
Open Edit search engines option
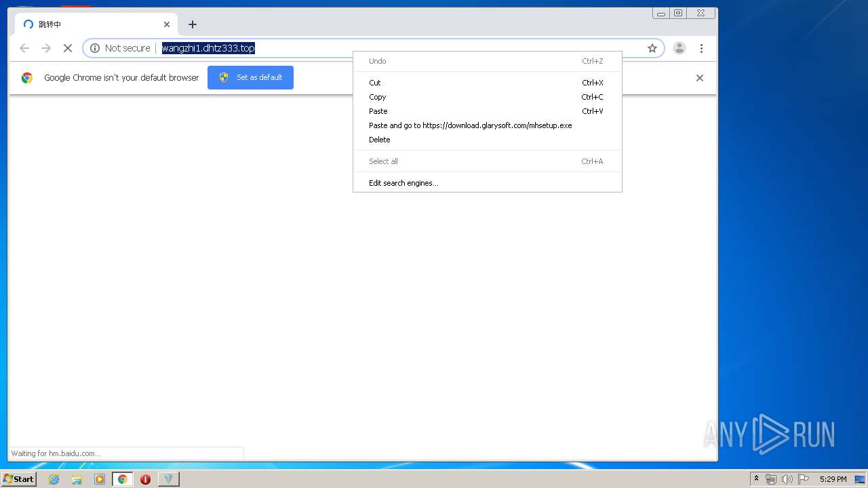487,183
